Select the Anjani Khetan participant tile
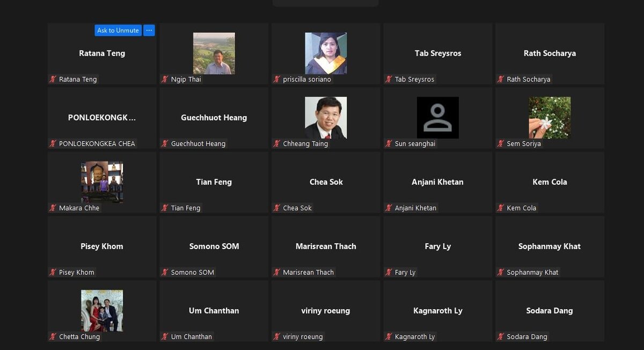 (x=438, y=183)
